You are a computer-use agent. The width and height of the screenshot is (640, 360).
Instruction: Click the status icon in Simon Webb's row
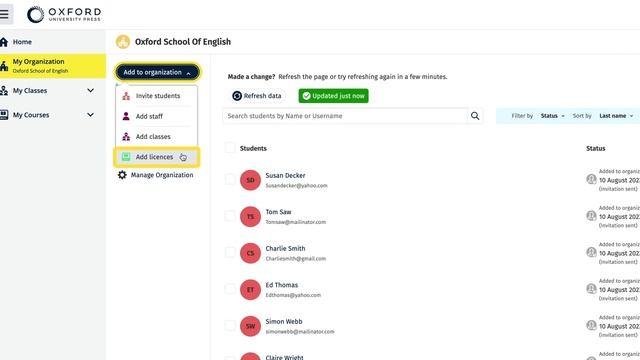(591, 325)
